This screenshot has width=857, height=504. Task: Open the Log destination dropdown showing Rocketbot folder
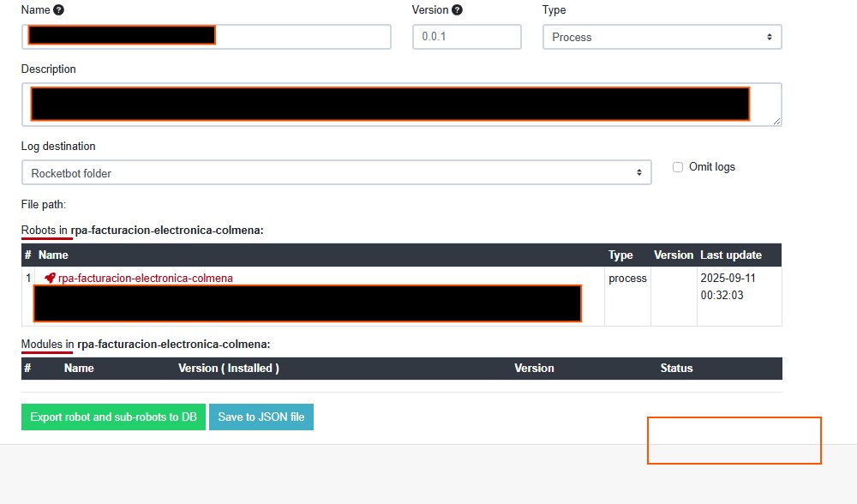click(x=337, y=173)
